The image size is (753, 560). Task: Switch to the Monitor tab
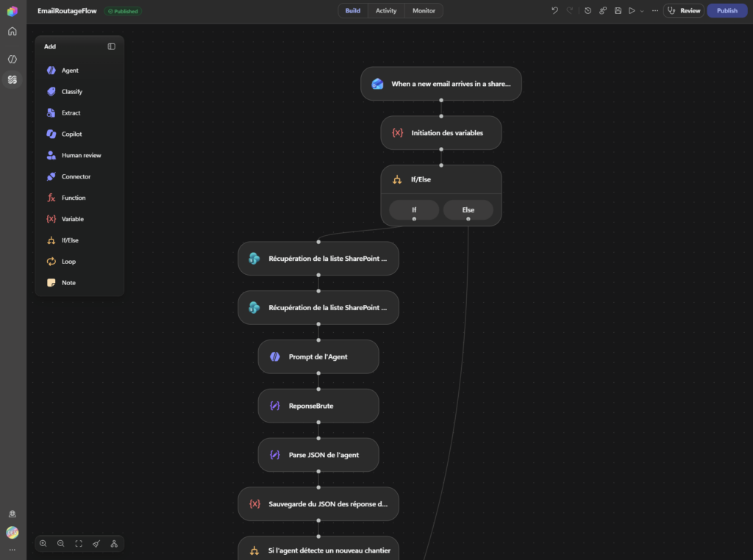tap(424, 10)
